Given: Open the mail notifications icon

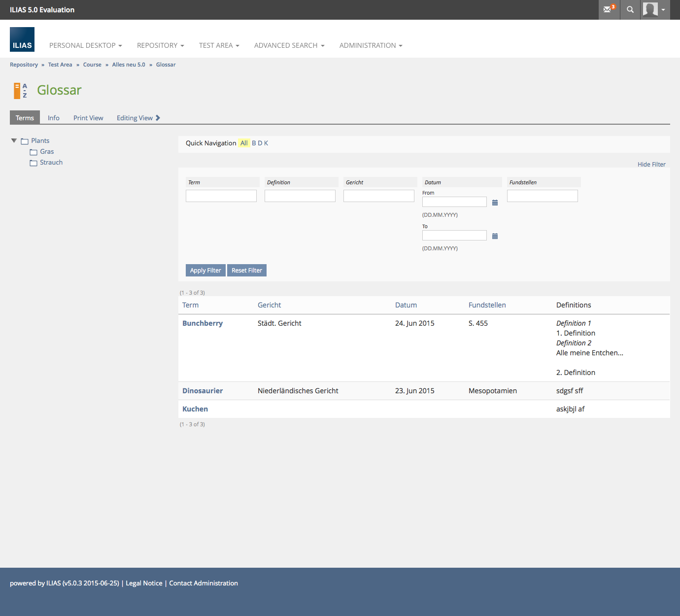Looking at the screenshot, I should pos(609,9).
